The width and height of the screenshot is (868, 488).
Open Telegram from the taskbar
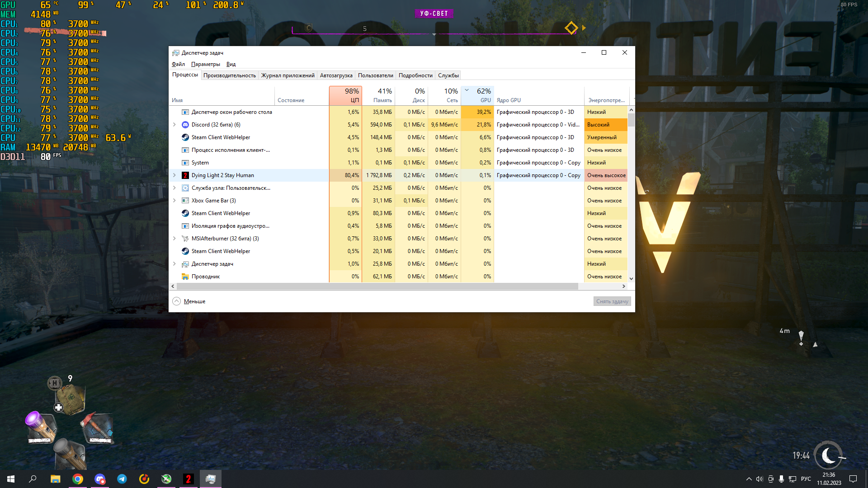click(122, 479)
